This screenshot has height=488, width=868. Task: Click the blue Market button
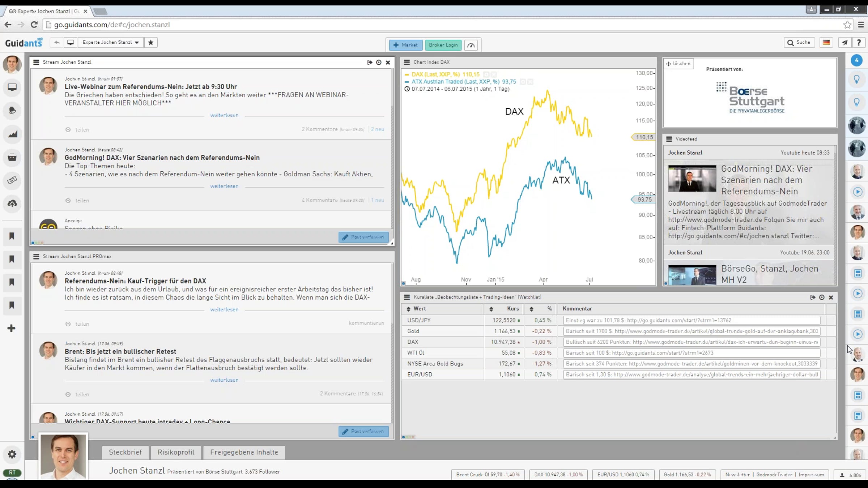point(405,45)
